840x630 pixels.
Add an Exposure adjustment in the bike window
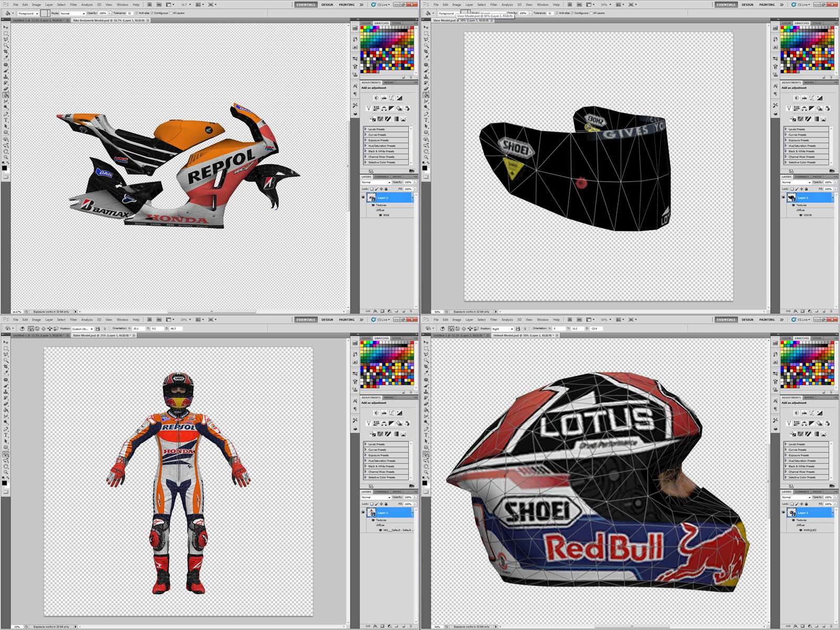400,98
